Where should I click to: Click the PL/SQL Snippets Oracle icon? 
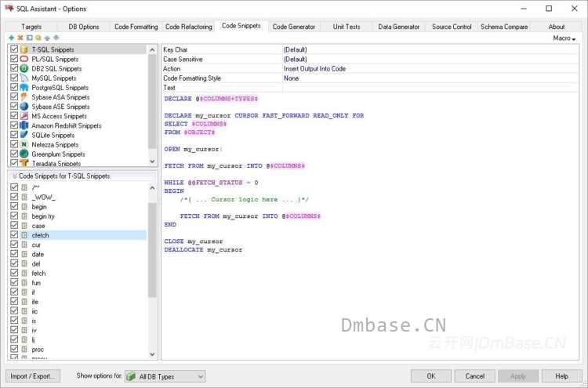(24, 59)
